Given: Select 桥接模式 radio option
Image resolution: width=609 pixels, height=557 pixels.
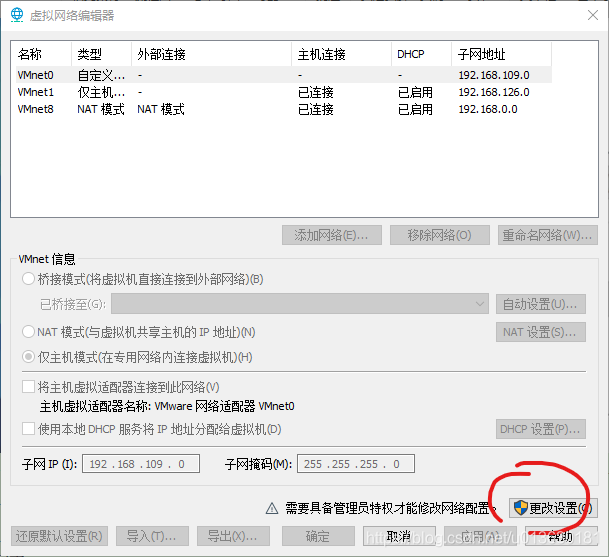Looking at the screenshot, I should pos(28,279).
